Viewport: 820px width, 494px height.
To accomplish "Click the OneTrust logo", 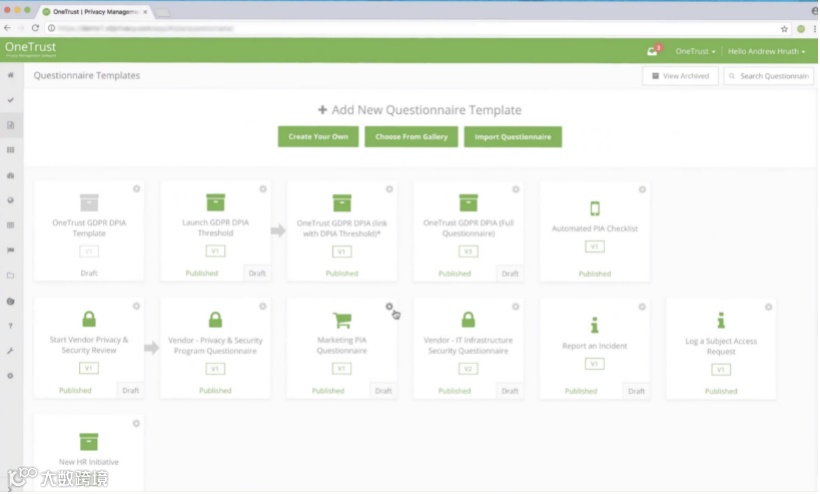I will tap(31, 49).
